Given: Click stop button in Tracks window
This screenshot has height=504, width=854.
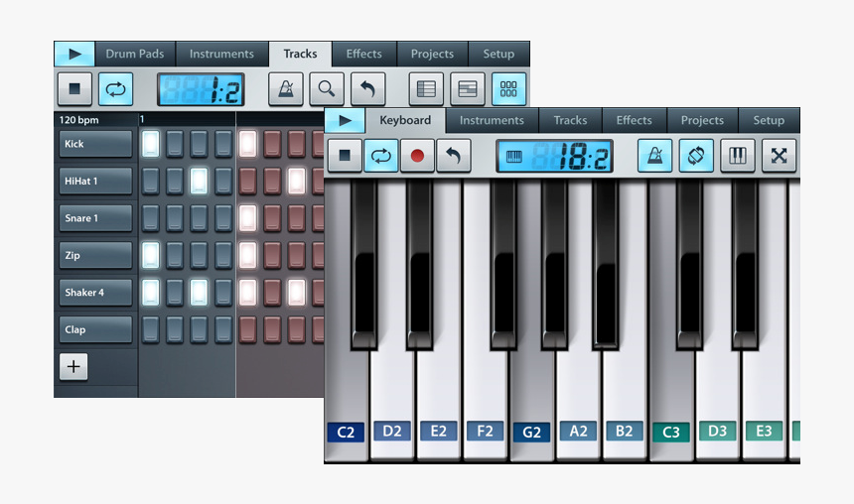Looking at the screenshot, I should point(74,88).
